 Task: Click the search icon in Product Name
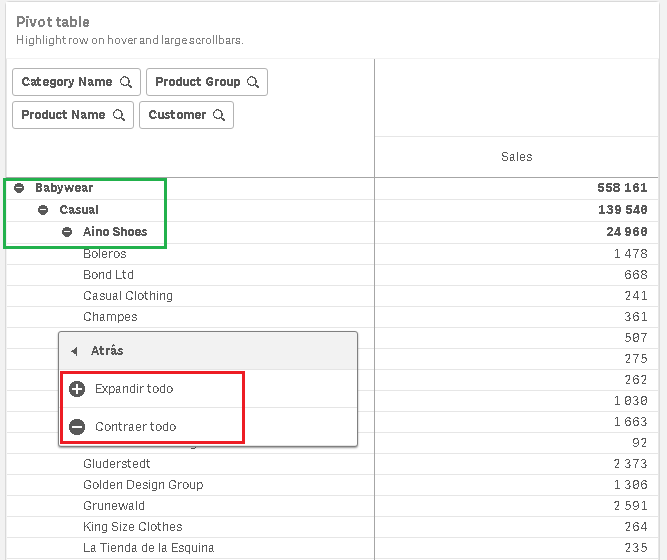pos(119,115)
